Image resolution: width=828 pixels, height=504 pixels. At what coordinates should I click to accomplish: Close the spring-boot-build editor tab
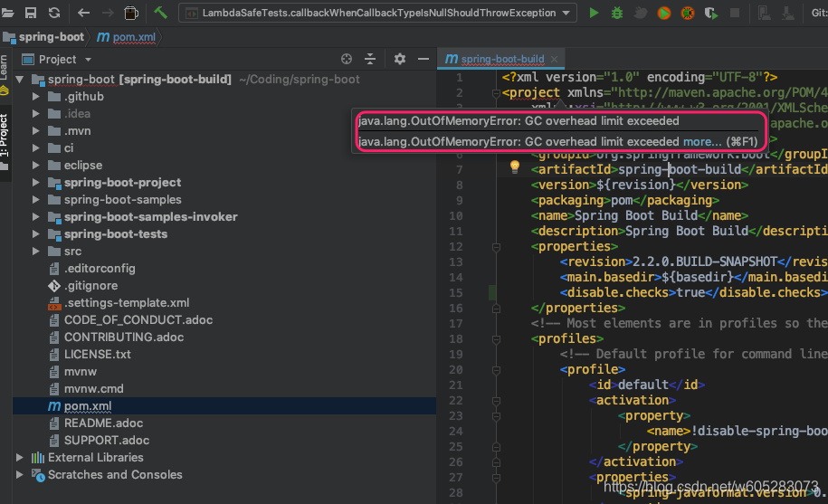click(554, 59)
